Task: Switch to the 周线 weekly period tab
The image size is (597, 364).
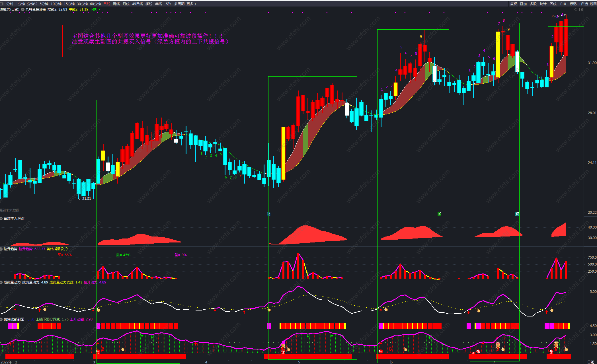Action: (116, 4)
